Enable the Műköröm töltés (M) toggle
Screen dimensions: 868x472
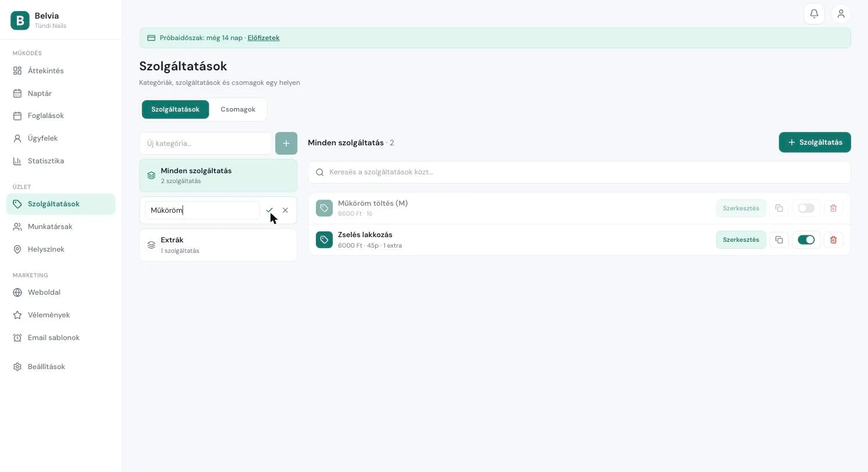pyautogui.click(x=806, y=208)
